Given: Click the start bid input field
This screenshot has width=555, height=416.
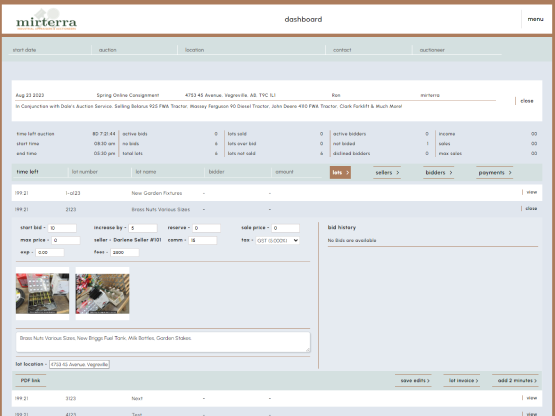Looking at the screenshot, I should (62, 228).
